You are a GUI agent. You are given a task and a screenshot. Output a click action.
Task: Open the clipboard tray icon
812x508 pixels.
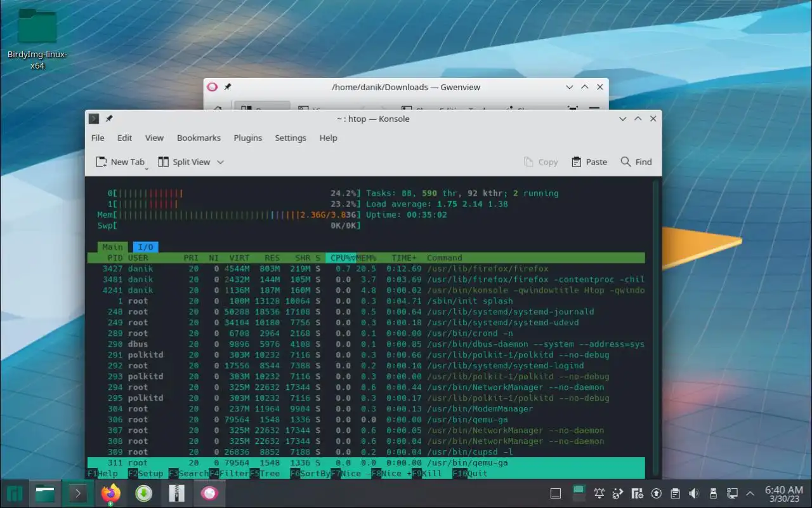click(x=676, y=493)
